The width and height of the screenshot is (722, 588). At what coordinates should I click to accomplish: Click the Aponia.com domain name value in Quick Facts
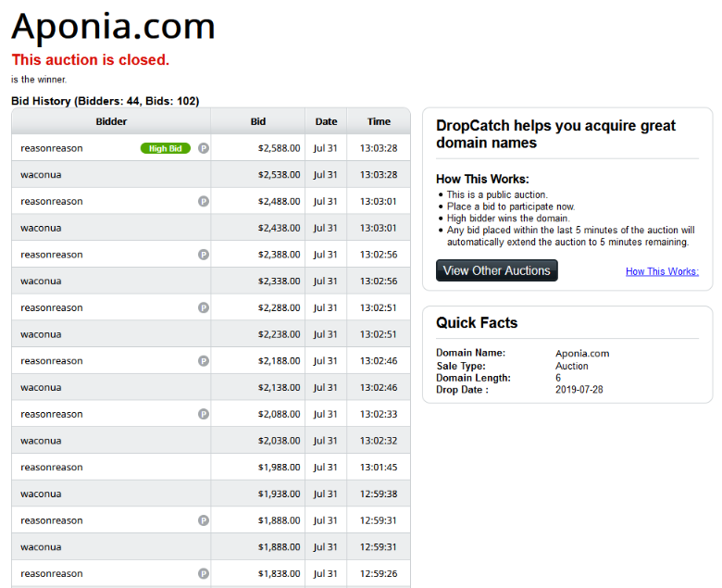coord(582,354)
